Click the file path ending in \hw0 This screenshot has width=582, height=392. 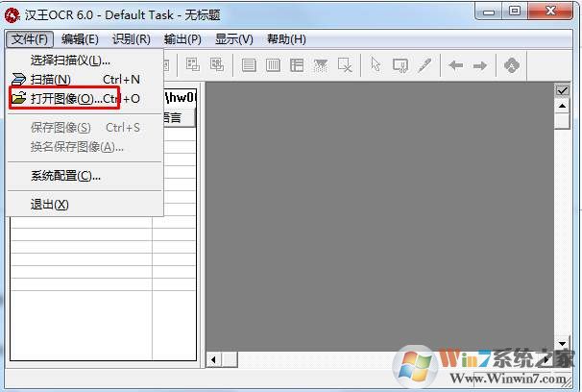180,98
